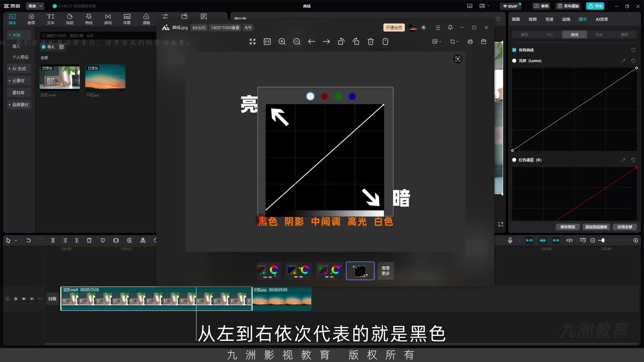Adjust the timeline zoom slider
The width and height of the screenshot is (644, 362).
tap(603, 240)
